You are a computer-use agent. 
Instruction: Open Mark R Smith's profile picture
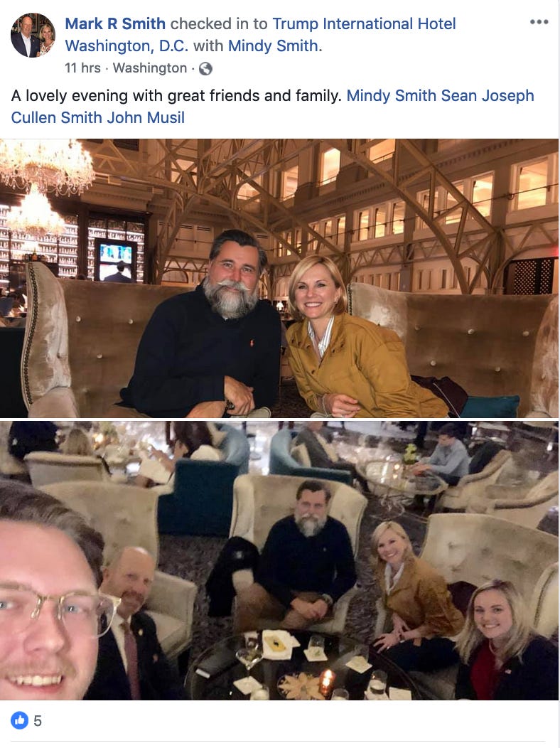point(33,36)
